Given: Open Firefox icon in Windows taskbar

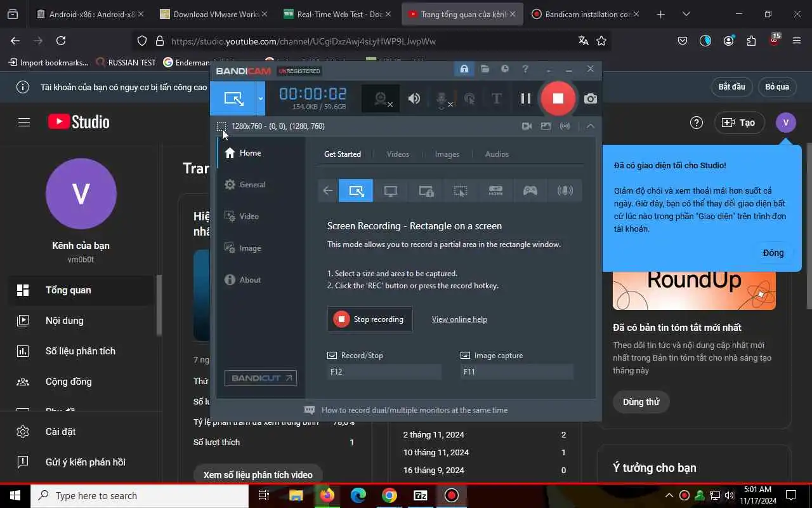Looking at the screenshot, I should pos(327,495).
